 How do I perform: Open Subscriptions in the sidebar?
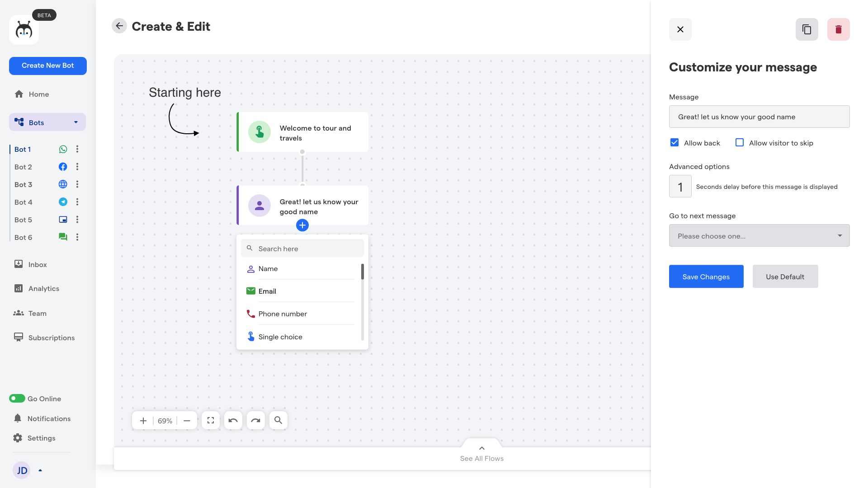44,338
